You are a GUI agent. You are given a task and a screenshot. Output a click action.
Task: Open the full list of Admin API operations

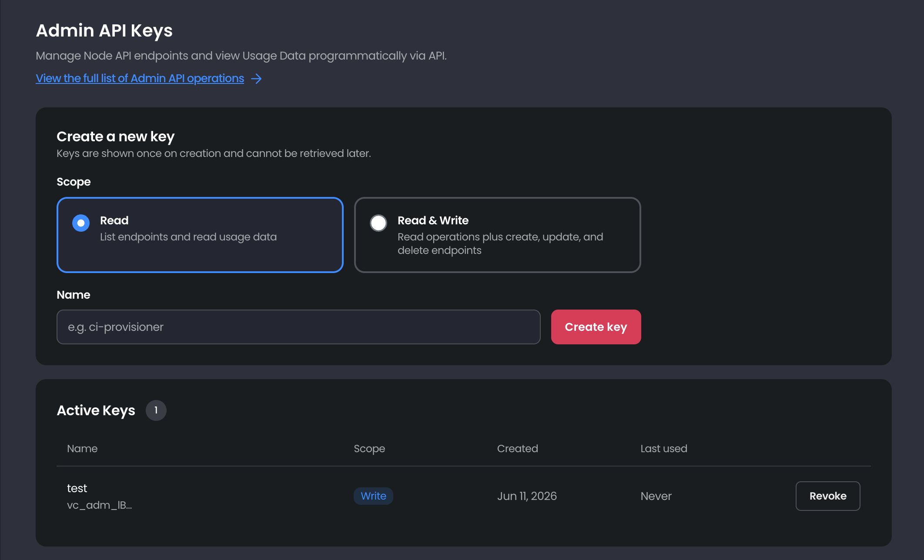point(140,78)
